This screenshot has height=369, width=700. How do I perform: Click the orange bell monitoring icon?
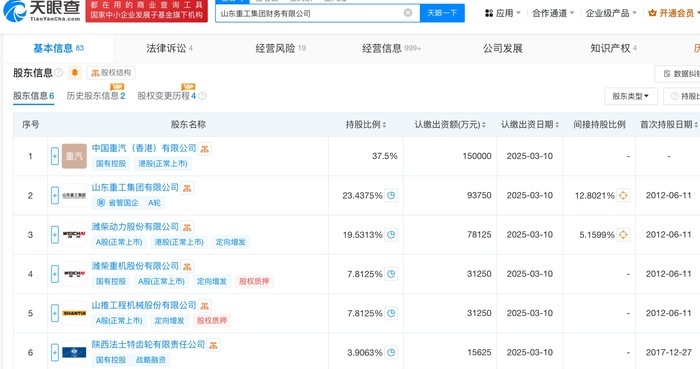pos(75,72)
